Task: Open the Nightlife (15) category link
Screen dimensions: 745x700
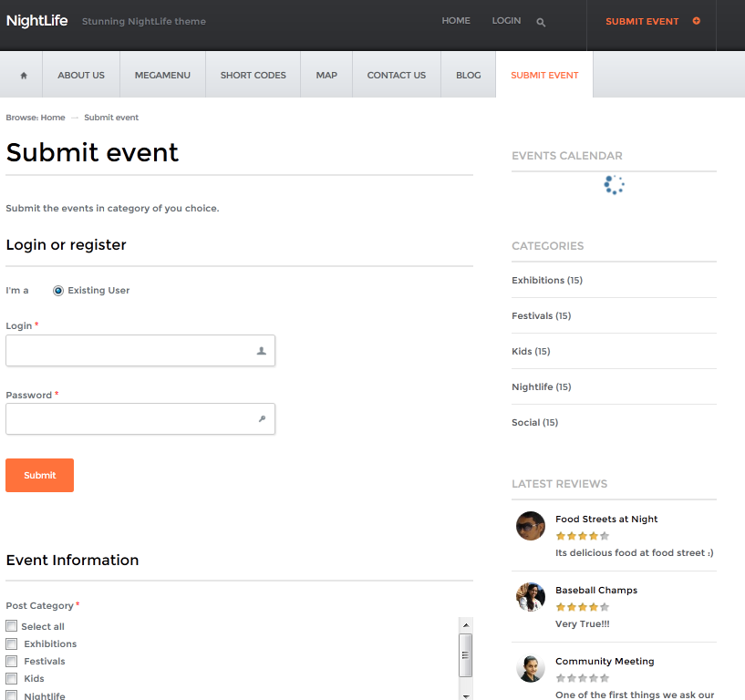Action: [x=541, y=387]
